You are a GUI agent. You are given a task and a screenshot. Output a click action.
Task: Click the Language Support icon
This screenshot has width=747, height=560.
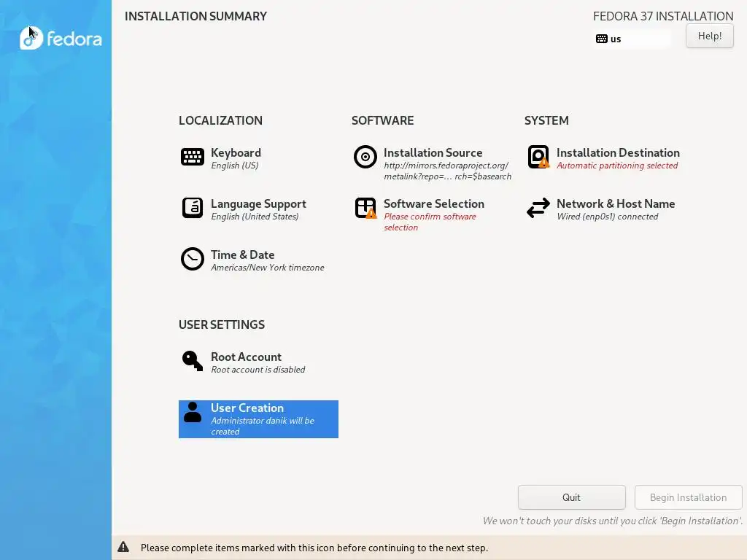pos(193,208)
